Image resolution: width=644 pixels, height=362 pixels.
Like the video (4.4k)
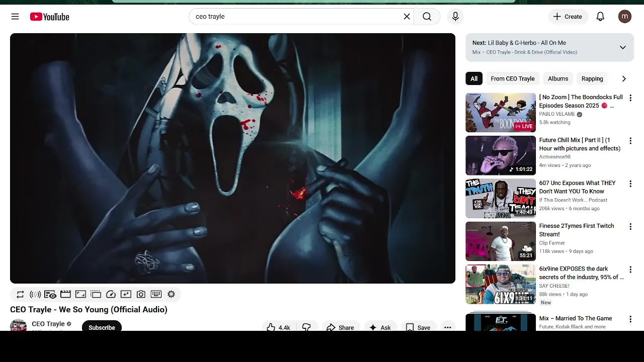[279, 327]
